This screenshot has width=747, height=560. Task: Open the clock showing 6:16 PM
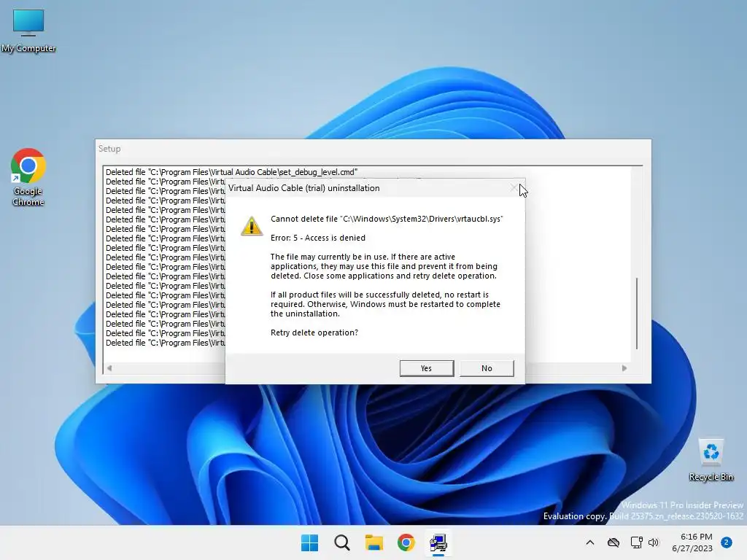[692, 542]
